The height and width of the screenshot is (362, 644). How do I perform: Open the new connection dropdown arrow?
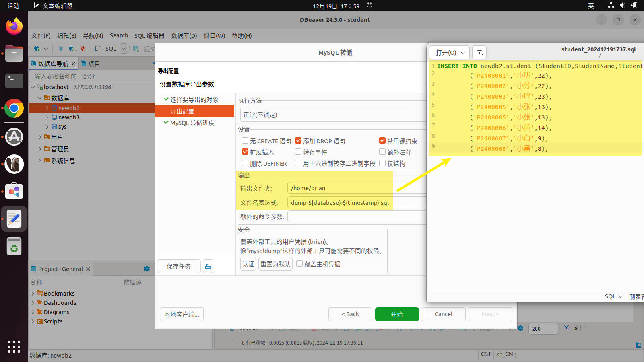46,49
